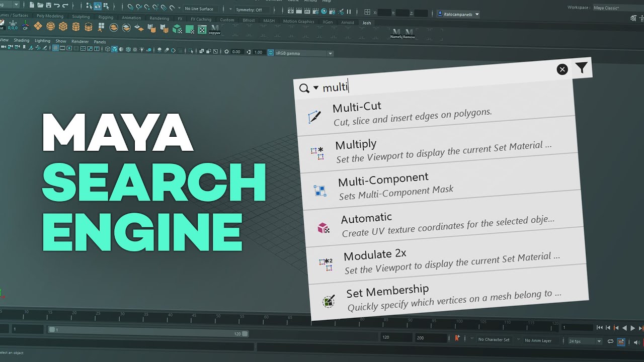
Task: Create a new scene with the New icon
Action: point(33,6)
